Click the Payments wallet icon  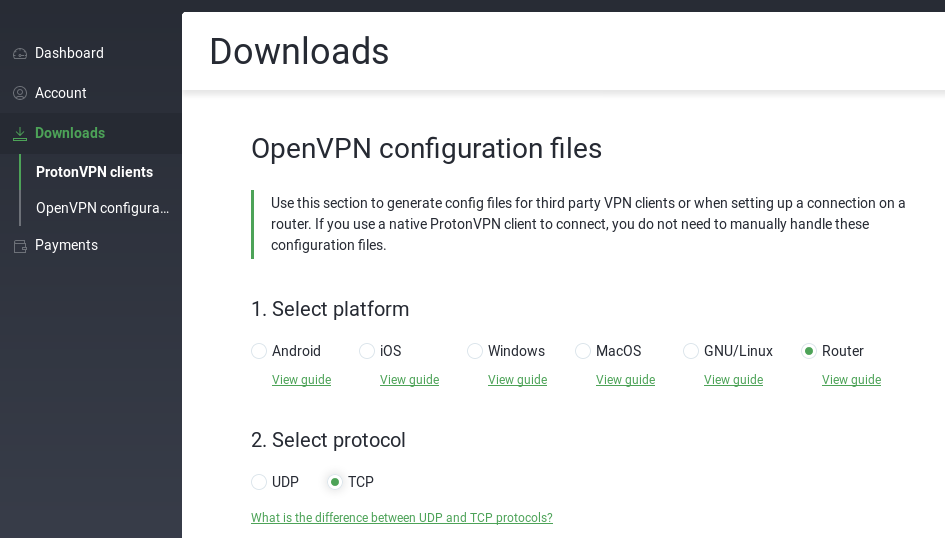[20, 246]
